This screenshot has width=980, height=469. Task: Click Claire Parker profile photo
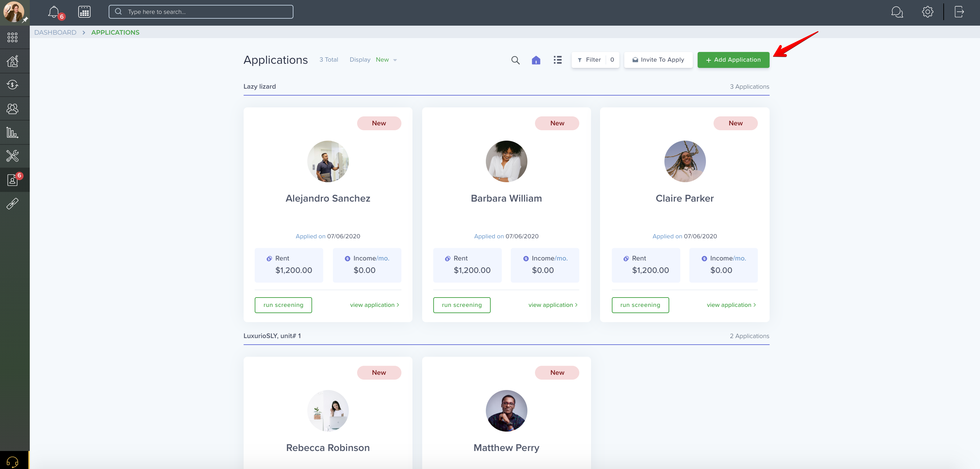coord(685,161)
